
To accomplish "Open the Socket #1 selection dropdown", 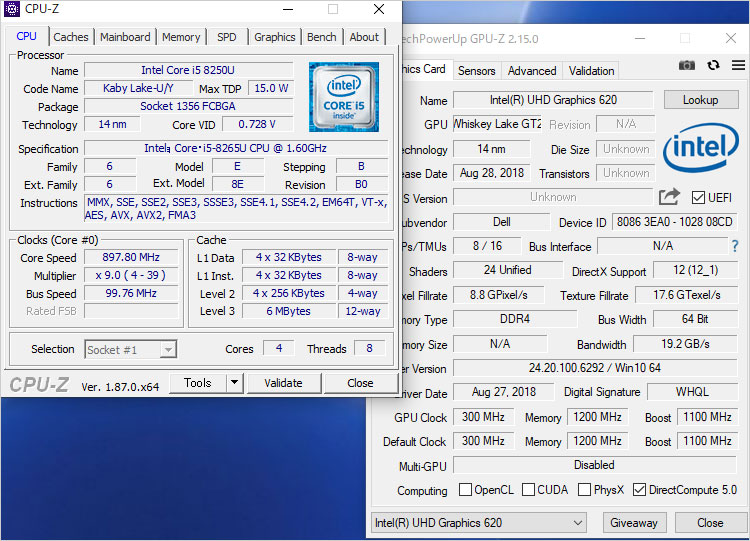I will [x=131, y=350].
